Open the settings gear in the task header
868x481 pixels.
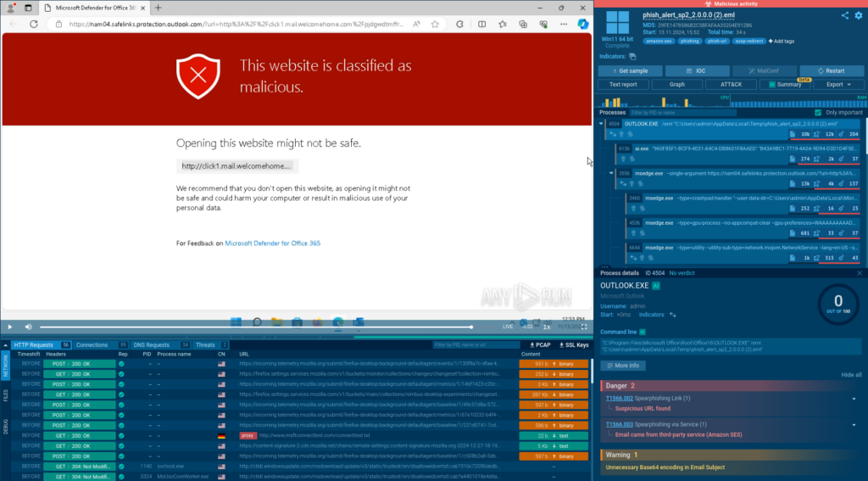coord(857,15)
